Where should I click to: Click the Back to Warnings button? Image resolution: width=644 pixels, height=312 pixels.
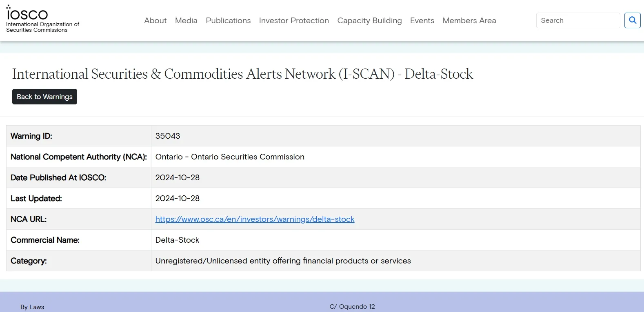click(x=44, y=97)
